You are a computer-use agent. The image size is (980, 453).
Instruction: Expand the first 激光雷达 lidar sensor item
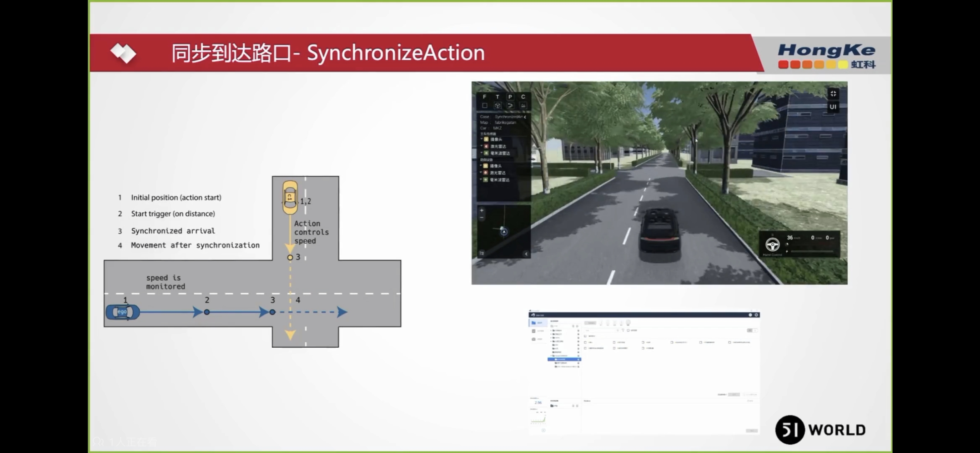(482, 146)
